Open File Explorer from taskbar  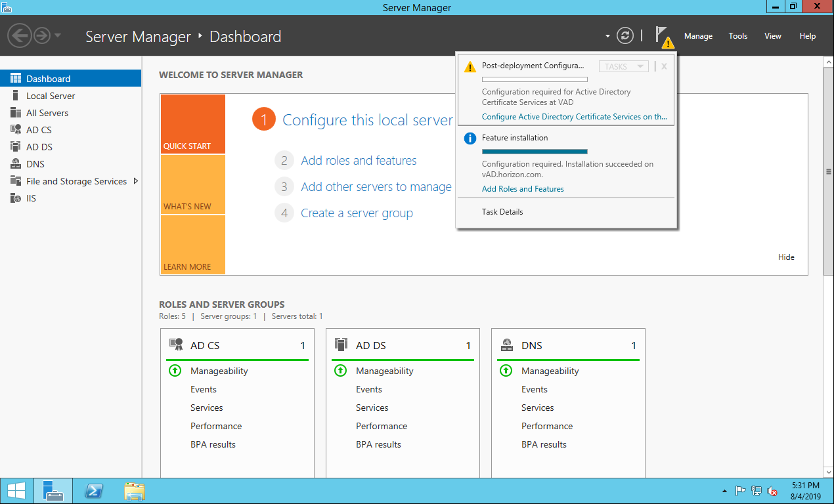135,491
